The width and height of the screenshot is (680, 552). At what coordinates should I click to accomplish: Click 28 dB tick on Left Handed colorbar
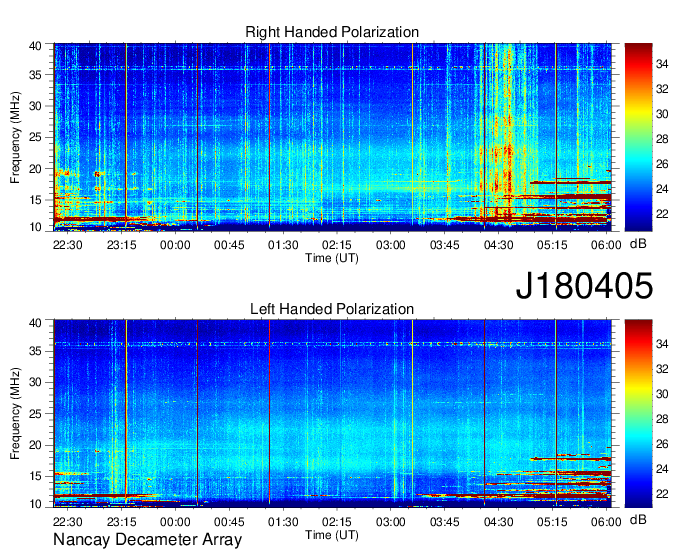[662, 419]
